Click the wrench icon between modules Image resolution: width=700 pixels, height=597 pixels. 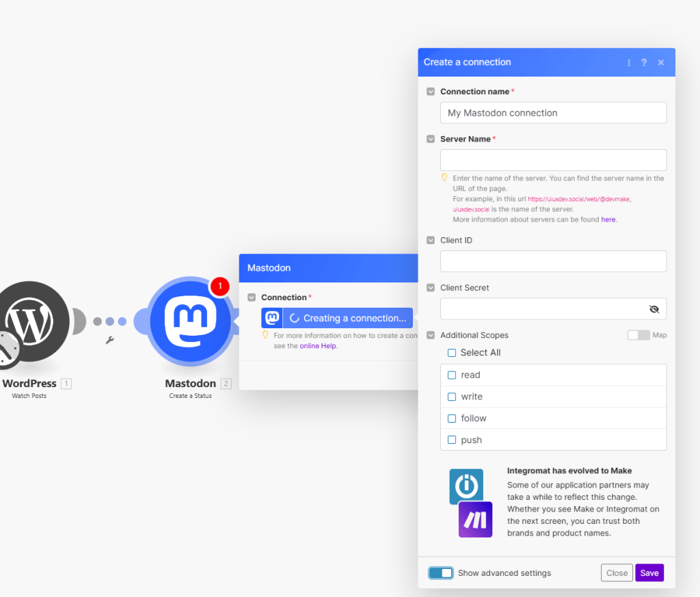tap(109, 340)
